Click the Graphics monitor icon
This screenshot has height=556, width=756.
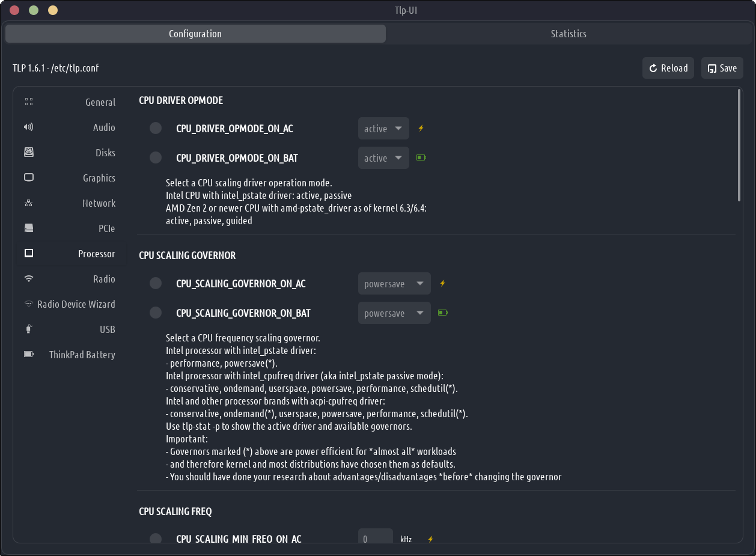(x=29, y=178)
